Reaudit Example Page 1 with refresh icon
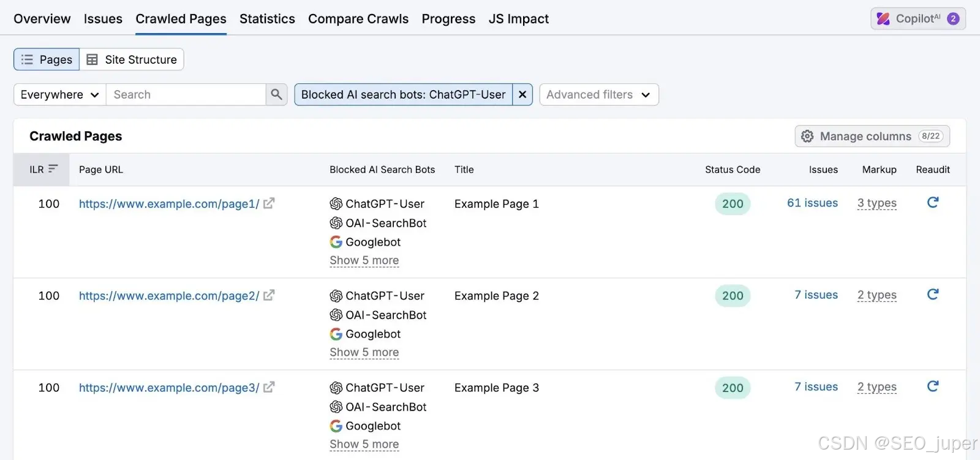Image resolution: width=980 pixels, height=460 pixels. [x=933, y=202]
